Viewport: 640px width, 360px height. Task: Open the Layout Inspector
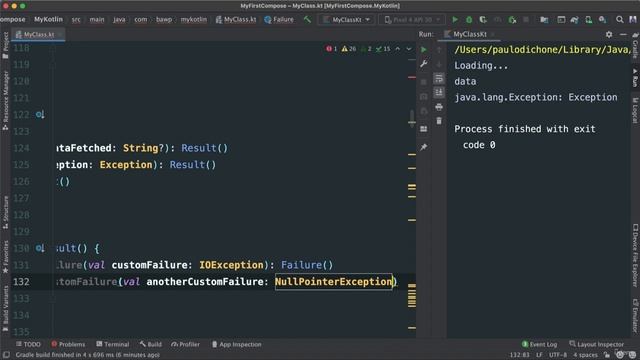pos(596,344)
